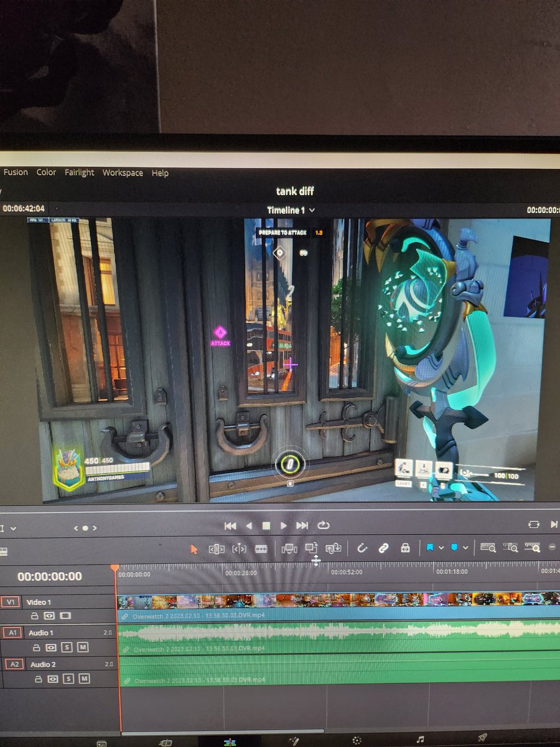The height and width of the screenshot is (747, 560).
Task: Open the Edit page from bottom bar
Action: [230, 742]
